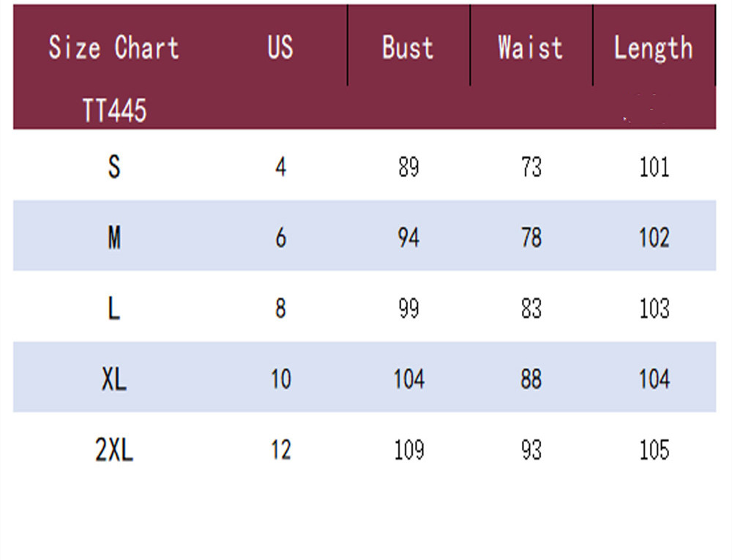Select the Bust column header
The image size is (732, 560).
tap(408, 48)
